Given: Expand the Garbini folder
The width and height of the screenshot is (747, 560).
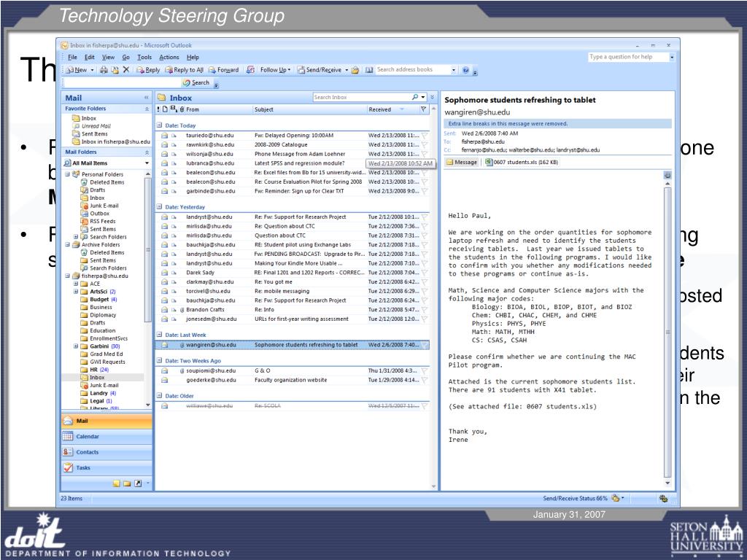Looking at the screenshot, I should (76, 346).
